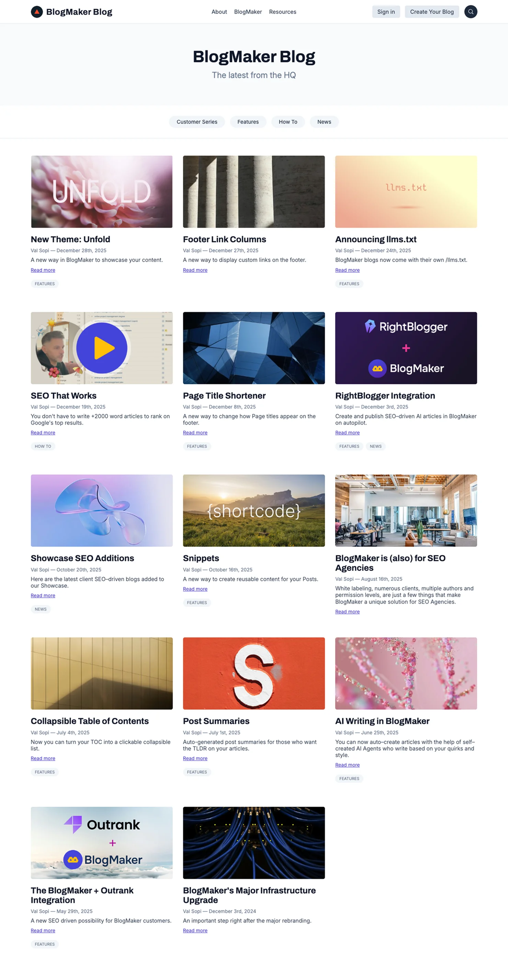This screenshot has height=980, width=508.
Task: Open BlogMaker is (also) for SEO Agencies title
Action: [390, 563]
